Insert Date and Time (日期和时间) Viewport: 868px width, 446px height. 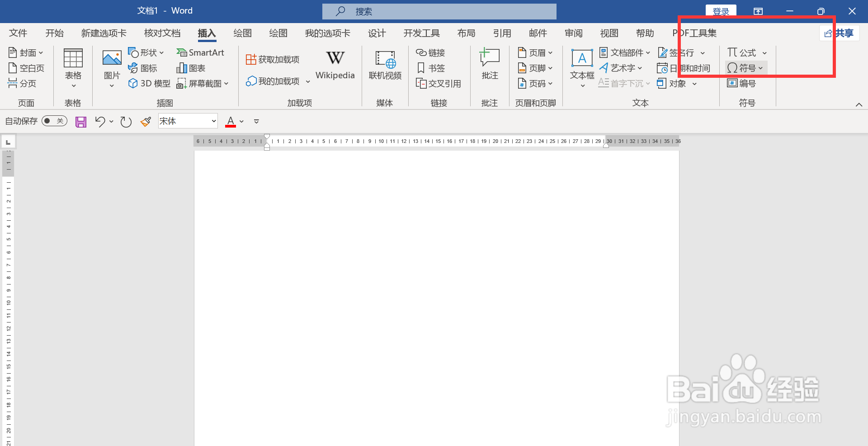684,68
